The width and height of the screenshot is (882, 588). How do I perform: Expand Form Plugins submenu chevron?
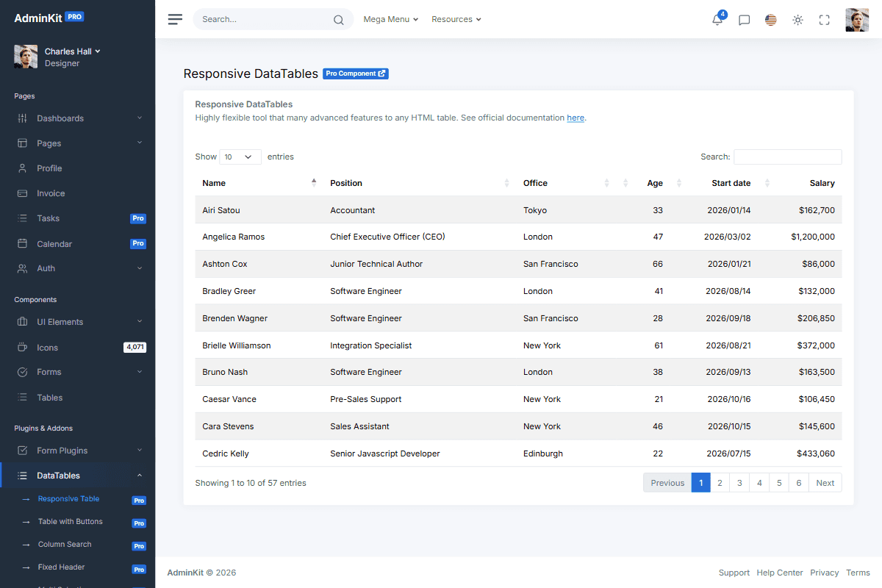[x=140, y=450]
